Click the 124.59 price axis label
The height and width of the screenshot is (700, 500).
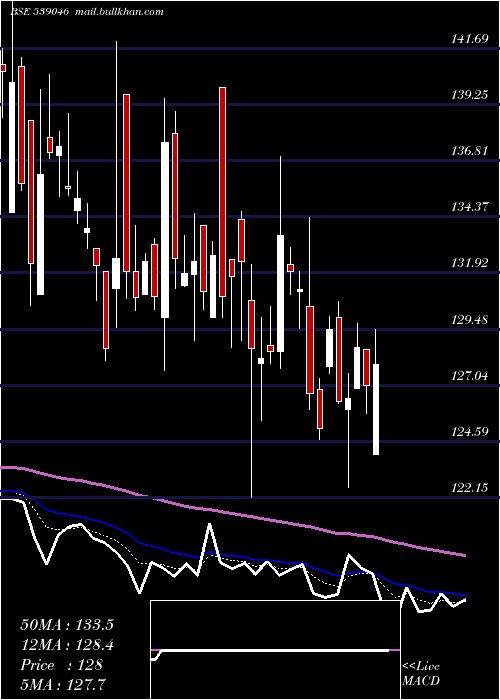[x=470, y=432]
